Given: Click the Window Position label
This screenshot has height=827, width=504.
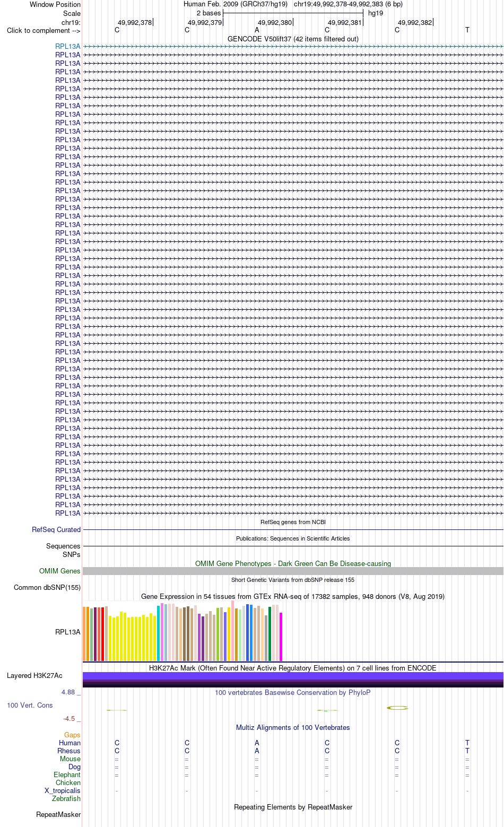Looking at the screenshot, I should coord(55,4).
